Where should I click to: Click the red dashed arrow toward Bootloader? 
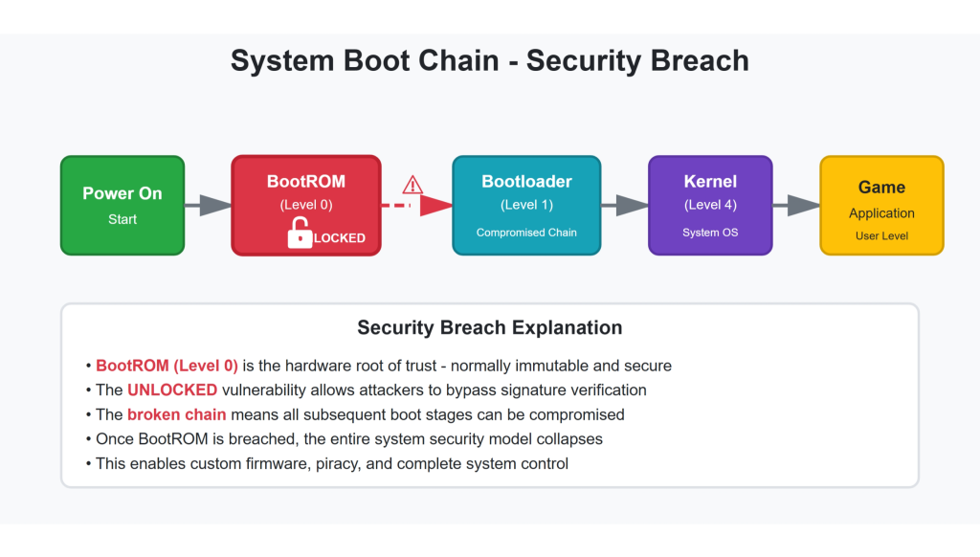point(416,205)
